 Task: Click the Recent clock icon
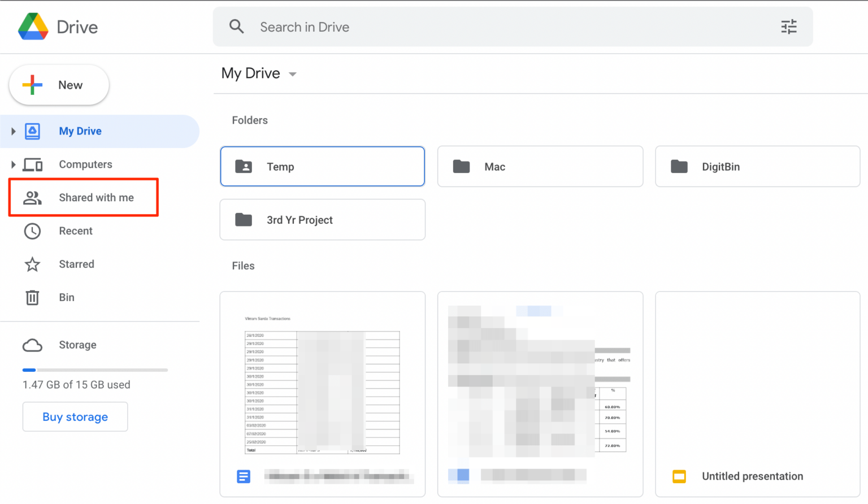pyautogui.click(x=33, y=231)
